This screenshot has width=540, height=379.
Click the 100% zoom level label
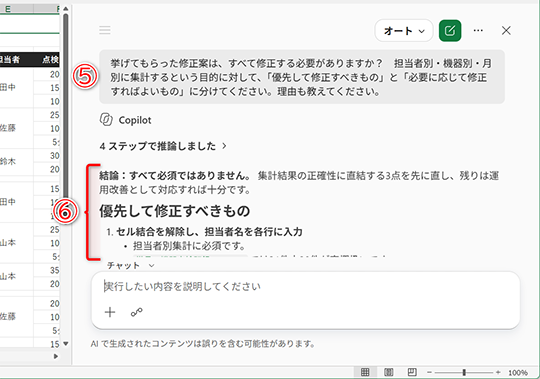[x=518, y=372]
